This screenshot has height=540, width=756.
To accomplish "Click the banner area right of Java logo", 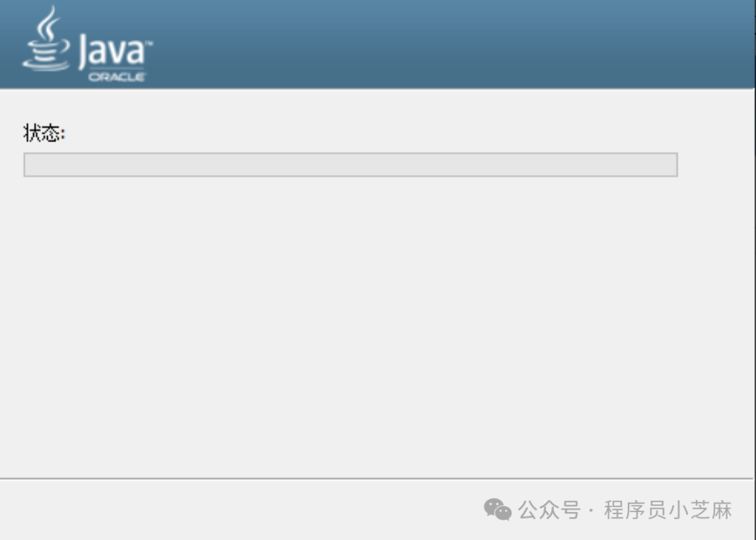I will (x=453, y=43).
